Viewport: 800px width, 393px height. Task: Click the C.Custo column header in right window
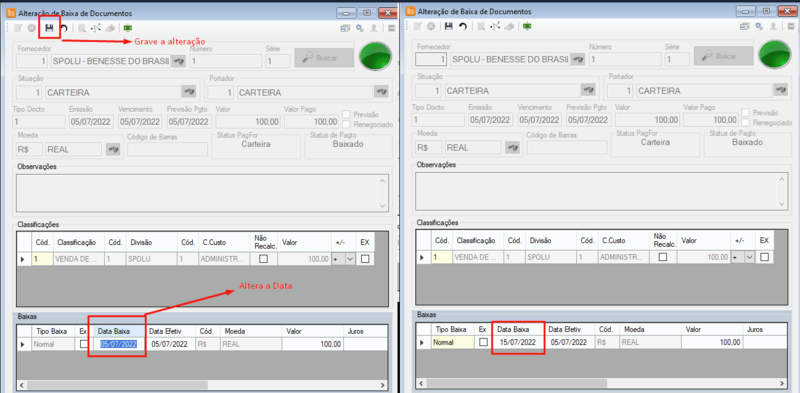(623, 240)
